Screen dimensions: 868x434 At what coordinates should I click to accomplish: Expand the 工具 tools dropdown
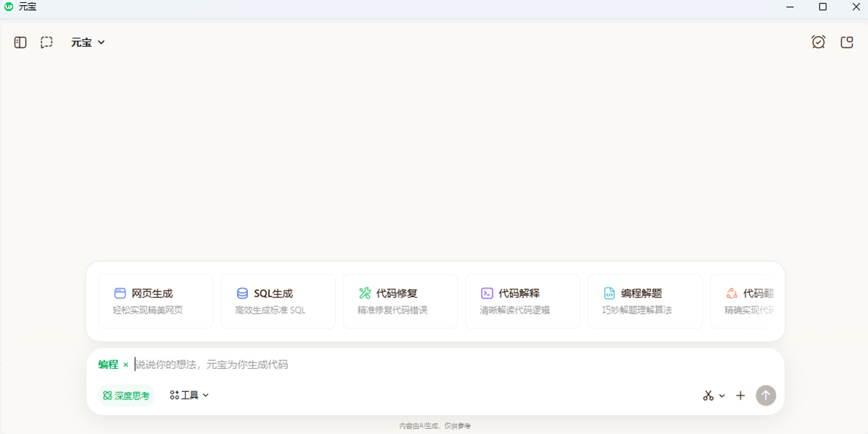(x=190, y=396)
